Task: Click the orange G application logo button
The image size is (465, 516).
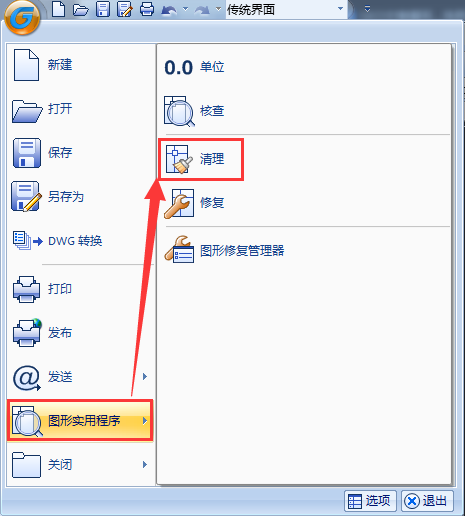Action: [23, 17]
